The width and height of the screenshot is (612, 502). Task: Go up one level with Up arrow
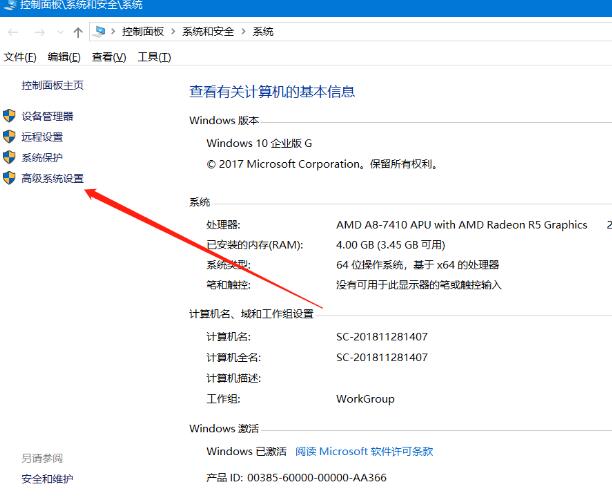[78, 32]
